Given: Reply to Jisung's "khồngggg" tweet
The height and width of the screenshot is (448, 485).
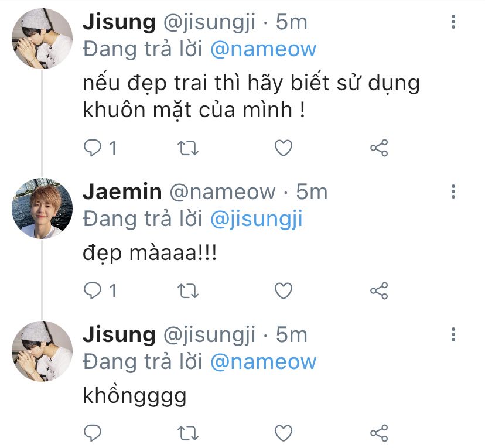Looking at the screenshot, I should point(93,433).
